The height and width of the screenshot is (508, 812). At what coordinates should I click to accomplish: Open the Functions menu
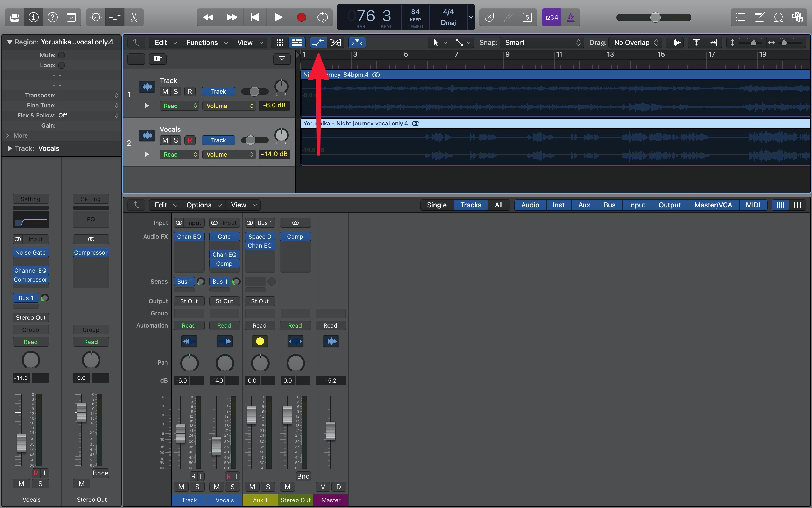pos(207,43)
